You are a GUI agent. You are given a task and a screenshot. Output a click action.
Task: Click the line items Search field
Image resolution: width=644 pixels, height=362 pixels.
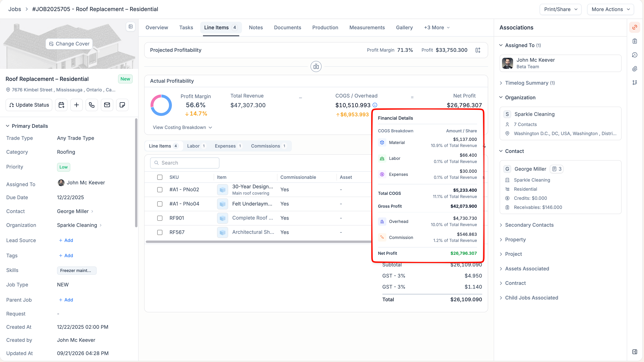coord(185,163)
